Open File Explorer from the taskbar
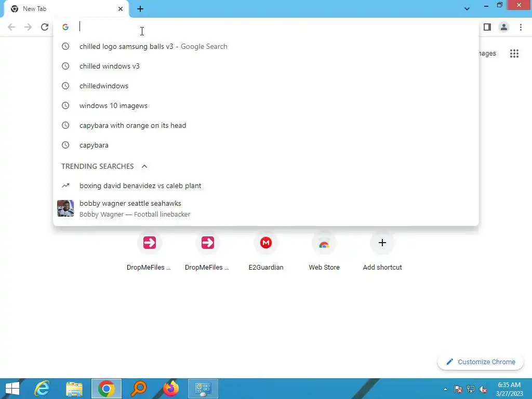Screen dimensions: 532x399 click(74, 389)
